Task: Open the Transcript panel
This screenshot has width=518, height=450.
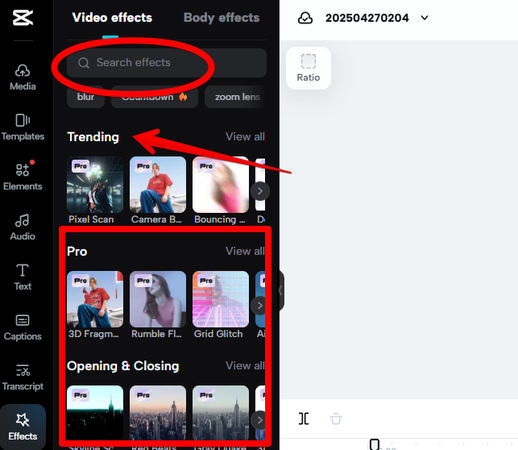Action: click(x=22, y=377)
